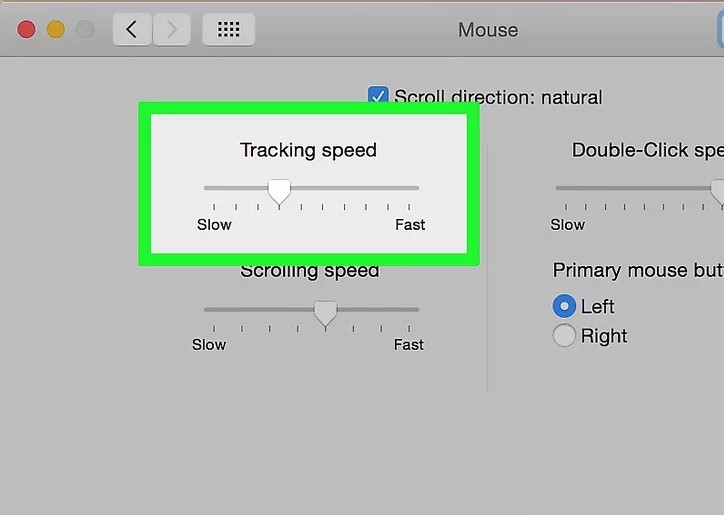Click the gray zoom window button
Viewport: 724px width, 515px height.
click(x=85, y=30)
